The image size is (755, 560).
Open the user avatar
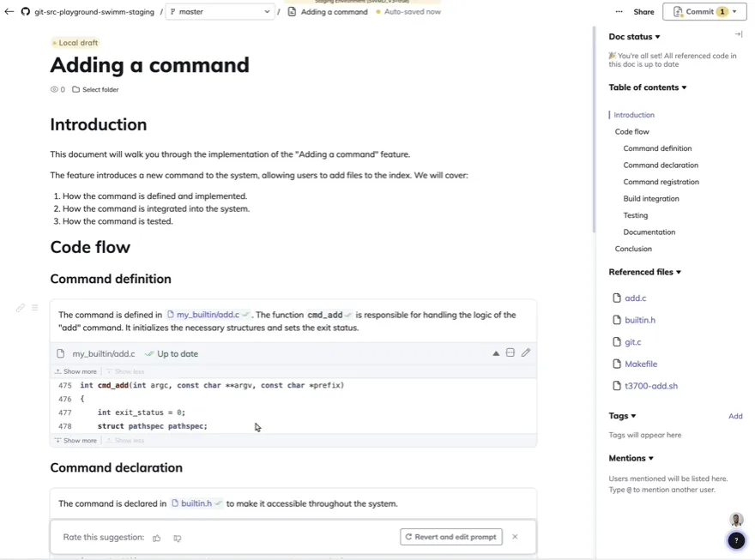click(x=736, y=520)
